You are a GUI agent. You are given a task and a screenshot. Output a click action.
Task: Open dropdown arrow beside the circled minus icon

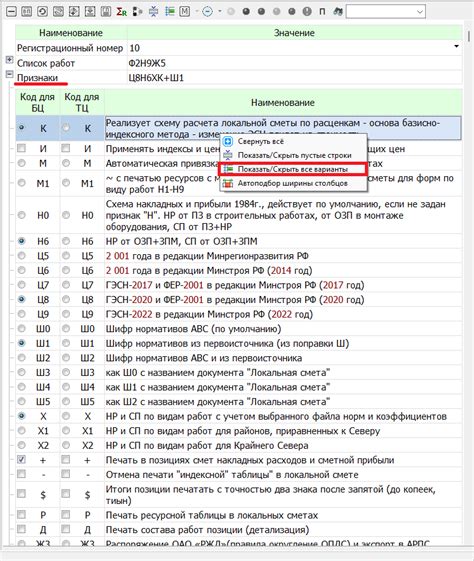point(219,11)
